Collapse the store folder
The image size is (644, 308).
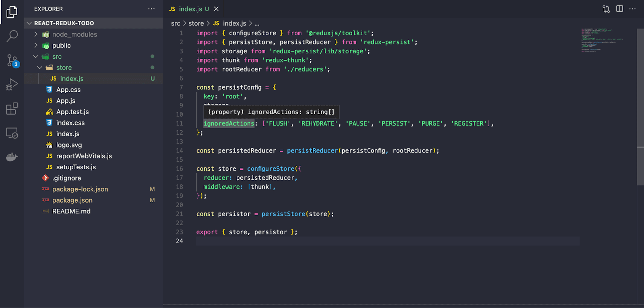point(40,68)
